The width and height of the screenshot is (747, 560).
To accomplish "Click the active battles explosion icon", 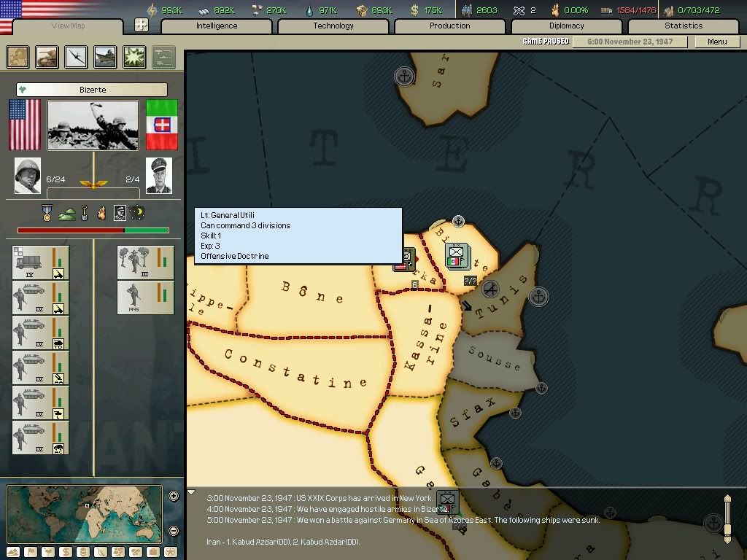I will point(134,57).
